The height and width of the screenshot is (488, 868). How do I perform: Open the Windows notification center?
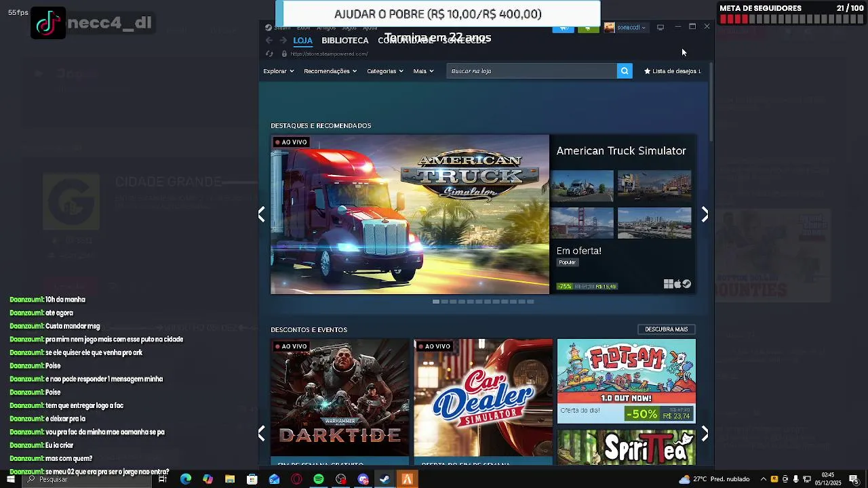[x=854, y=479]
